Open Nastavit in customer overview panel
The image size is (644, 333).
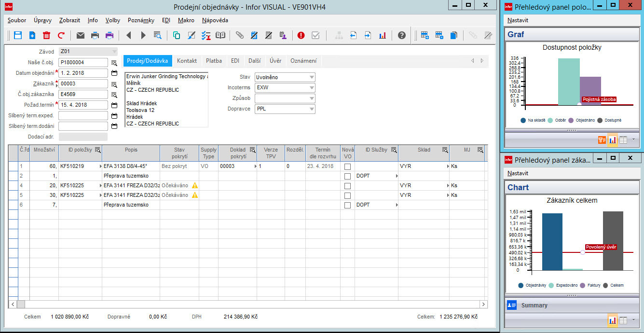point(518,173)
